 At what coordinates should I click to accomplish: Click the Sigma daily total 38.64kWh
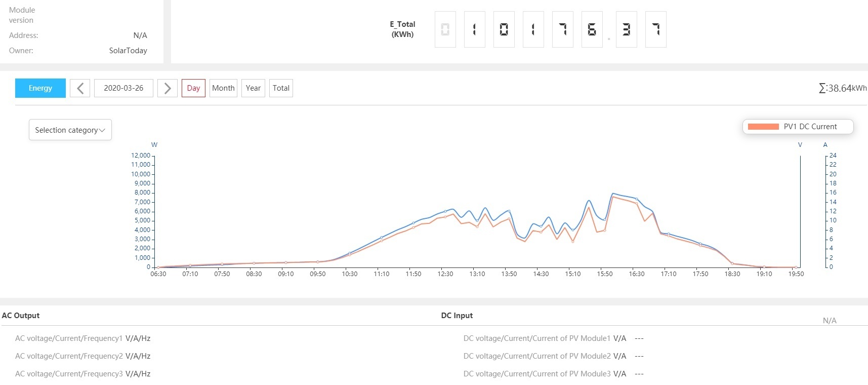(842, 88)
